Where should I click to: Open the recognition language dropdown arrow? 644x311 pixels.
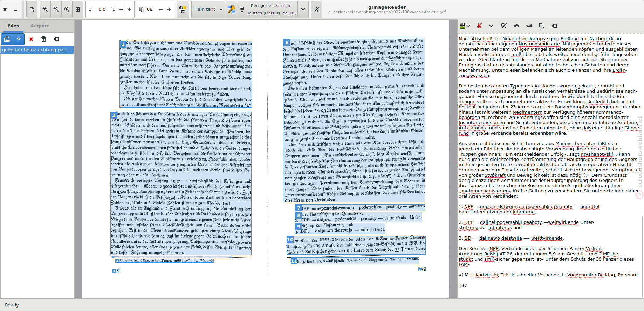click(303, 9)
